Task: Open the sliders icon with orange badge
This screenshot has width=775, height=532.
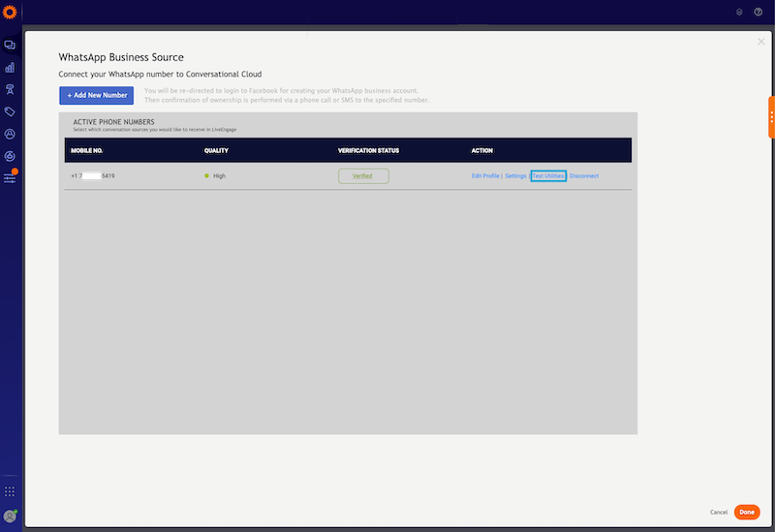Action: 10,177
